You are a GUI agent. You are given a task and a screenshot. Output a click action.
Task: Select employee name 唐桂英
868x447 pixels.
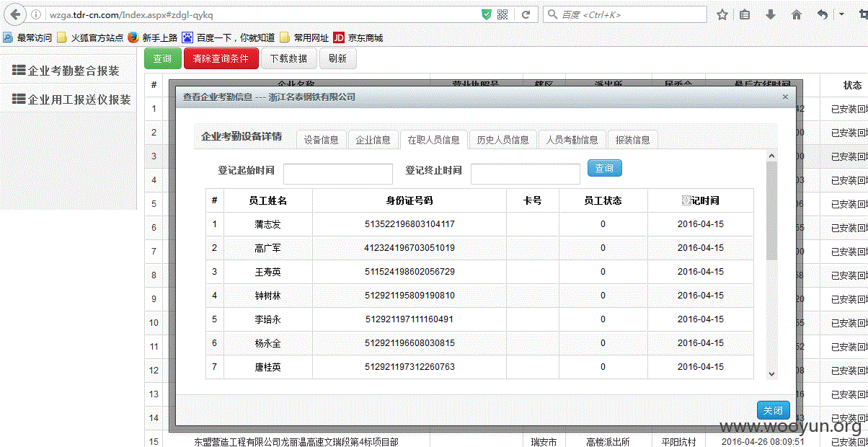click(268, 367)
